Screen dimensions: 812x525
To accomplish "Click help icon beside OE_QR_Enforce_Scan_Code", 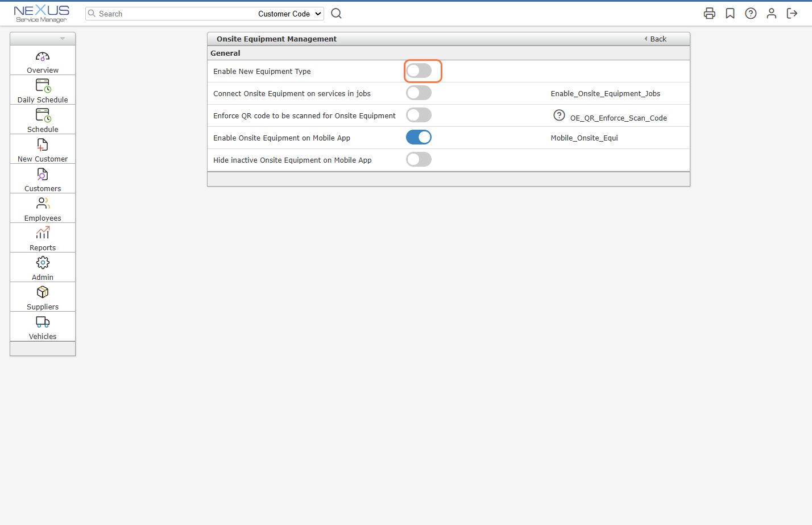I will [559, 115].
